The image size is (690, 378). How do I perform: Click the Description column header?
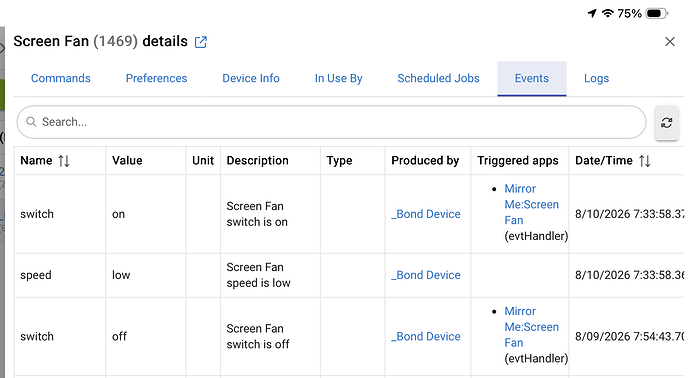(257, 161)
